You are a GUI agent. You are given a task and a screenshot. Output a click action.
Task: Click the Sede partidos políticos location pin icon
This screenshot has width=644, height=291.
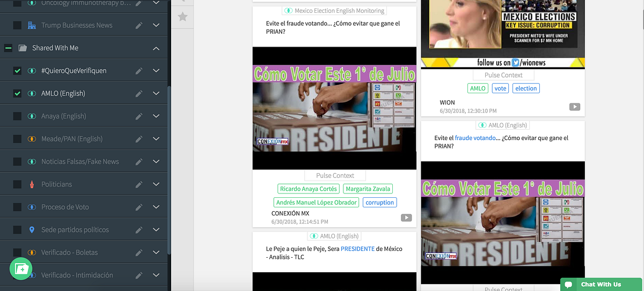[32, 229]
